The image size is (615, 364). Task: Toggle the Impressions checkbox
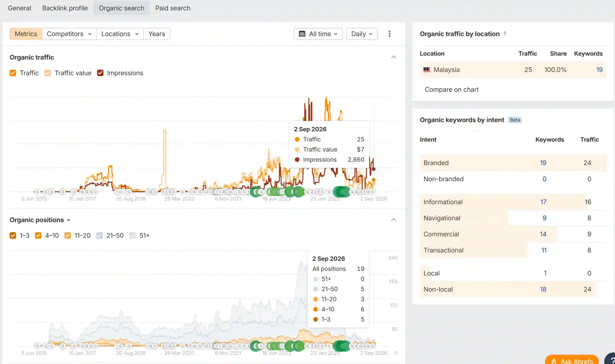(100, 73)
